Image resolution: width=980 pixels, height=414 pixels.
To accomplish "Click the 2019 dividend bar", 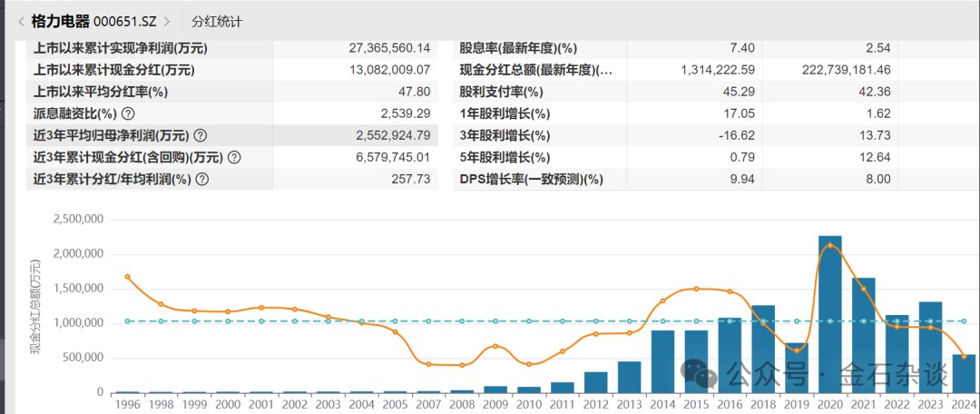I will tap(797, 368).
